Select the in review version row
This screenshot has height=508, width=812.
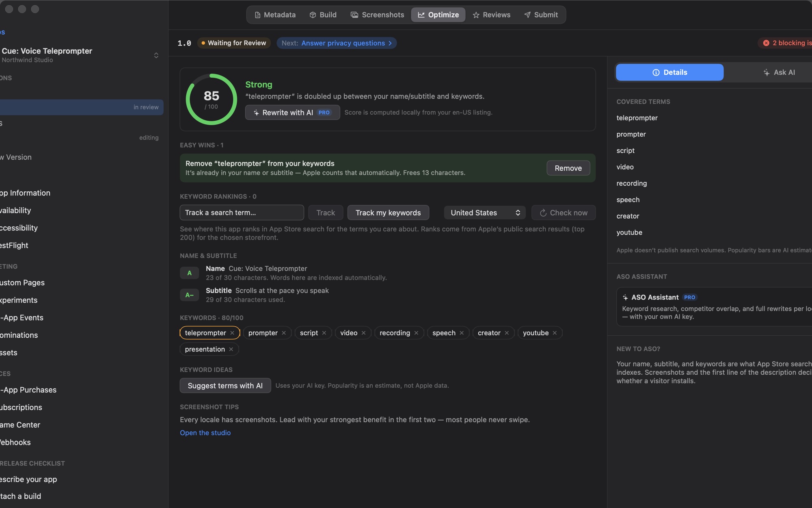(x=81, y=107)
